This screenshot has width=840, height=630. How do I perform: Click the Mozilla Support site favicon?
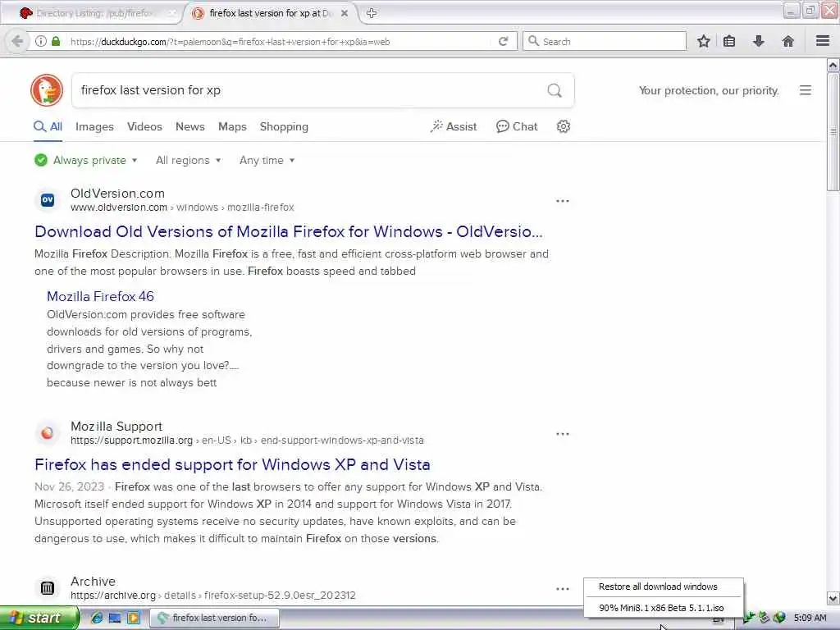click(x=47, y=433)
